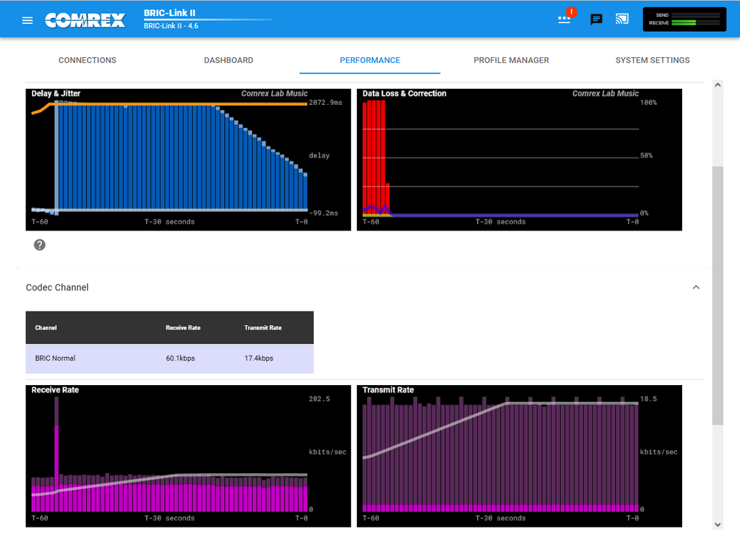Click the Receive Rate graph
This screenshot has width=740, height=560.
[x=188, y=456]
